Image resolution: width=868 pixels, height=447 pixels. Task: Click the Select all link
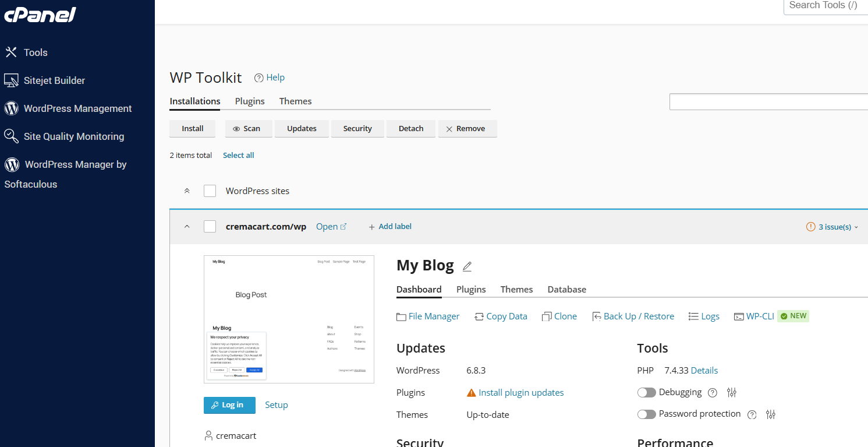[x=239, y=156]
